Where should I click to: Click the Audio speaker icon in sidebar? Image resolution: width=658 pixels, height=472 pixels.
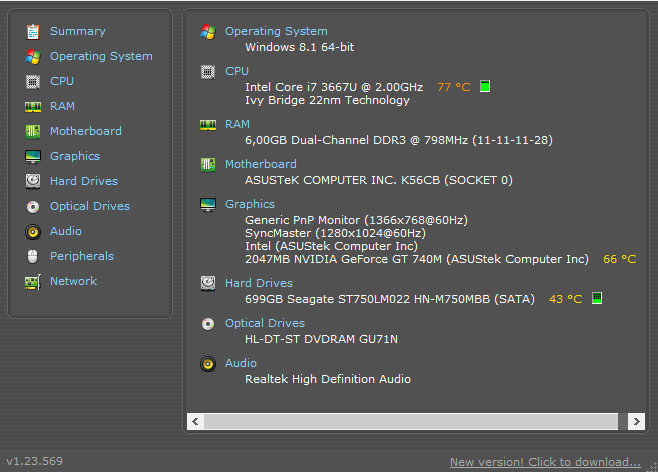33,232
